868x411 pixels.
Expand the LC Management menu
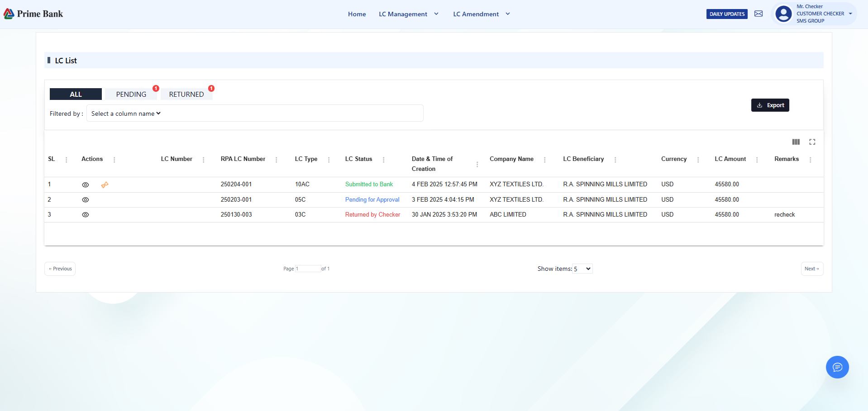pyautogui.click(x=409, y=14)
